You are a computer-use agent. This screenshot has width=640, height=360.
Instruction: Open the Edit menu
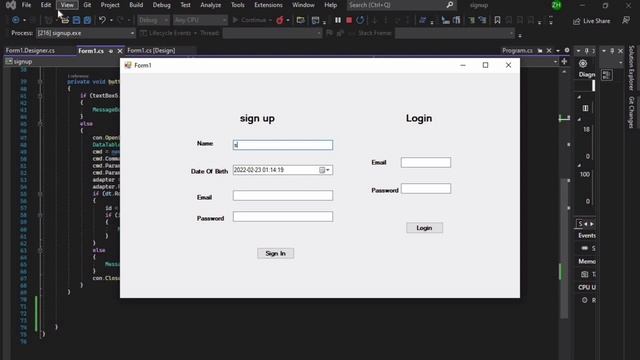(46, 5)
